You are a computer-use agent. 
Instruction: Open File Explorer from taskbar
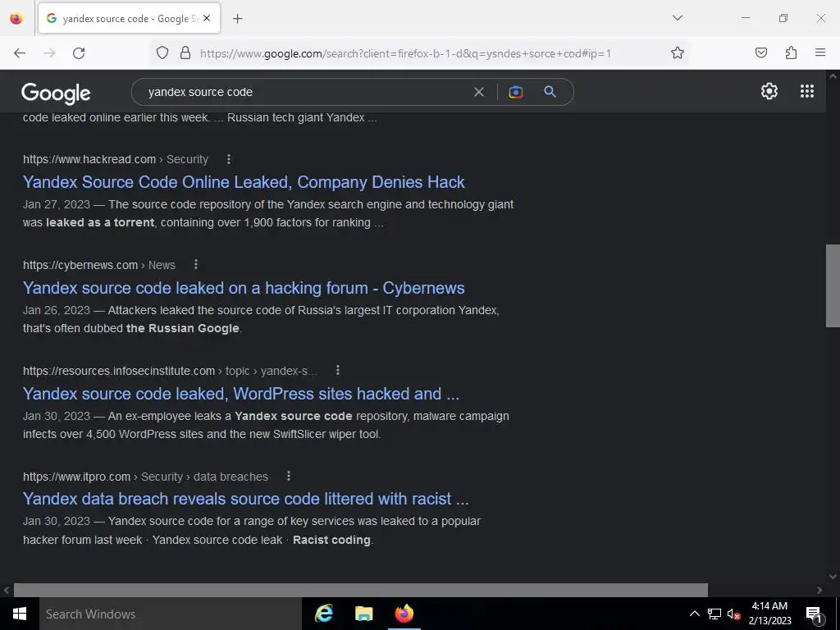pyautogui.click(x=363, y=614)
